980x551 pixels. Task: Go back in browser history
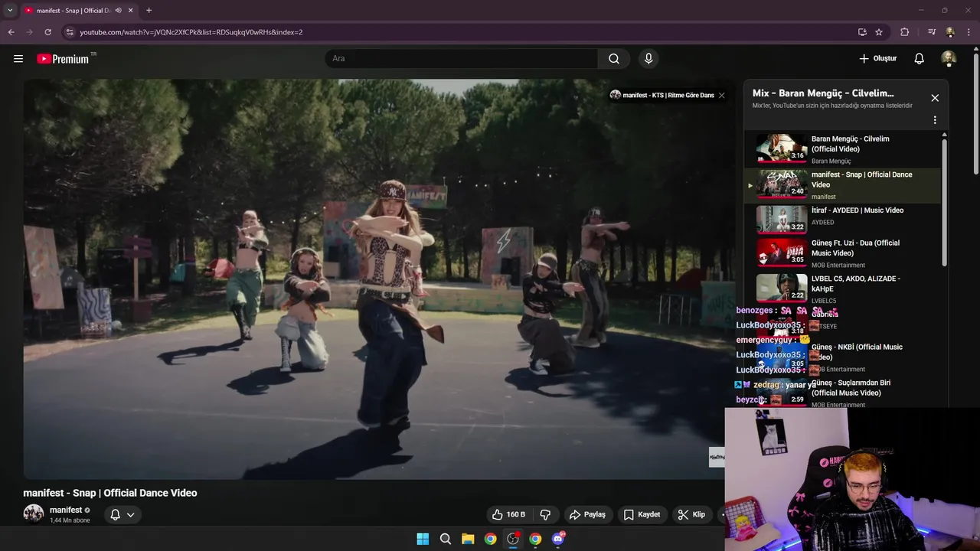(11, 32)
